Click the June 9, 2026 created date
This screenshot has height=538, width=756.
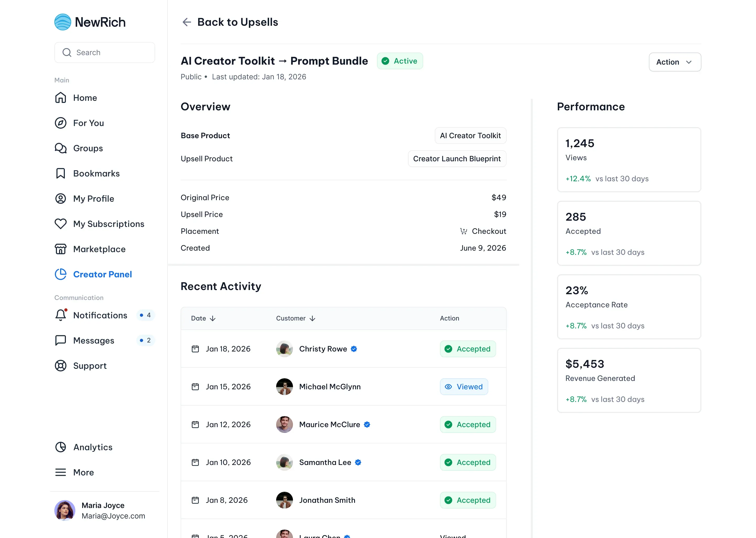[483, 248]
